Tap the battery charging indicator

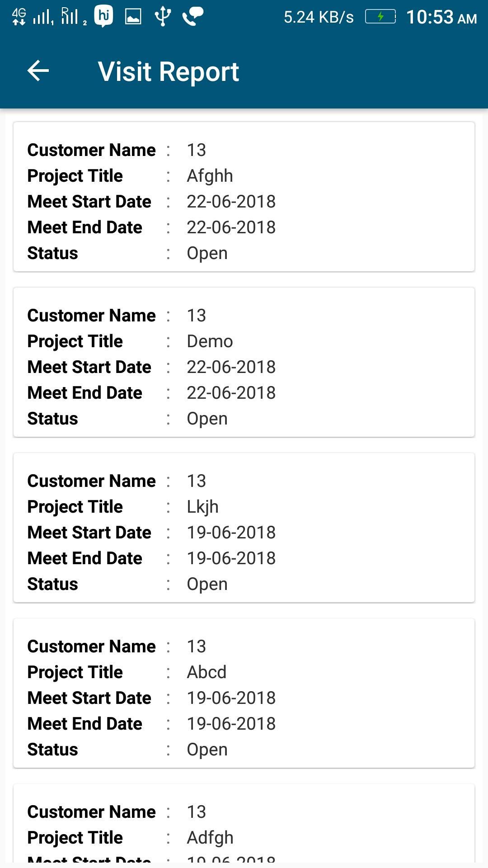(380, 17)
